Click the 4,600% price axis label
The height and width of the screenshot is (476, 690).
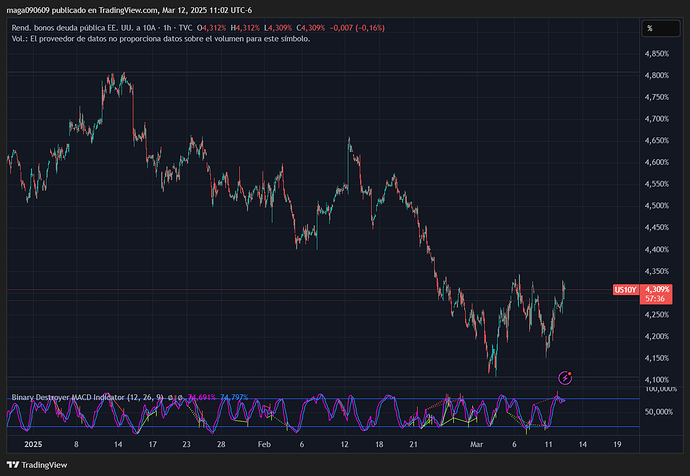coord(657,162)
